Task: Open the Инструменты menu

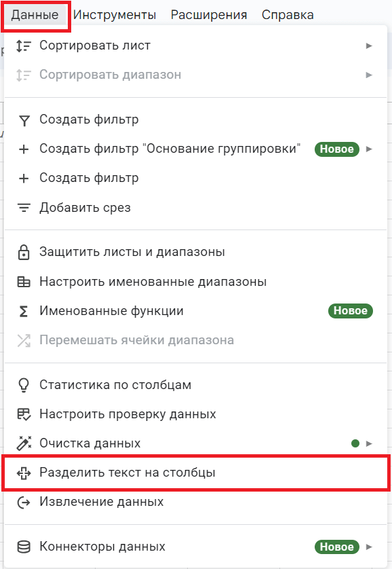Action: click(x=115, y=14)
